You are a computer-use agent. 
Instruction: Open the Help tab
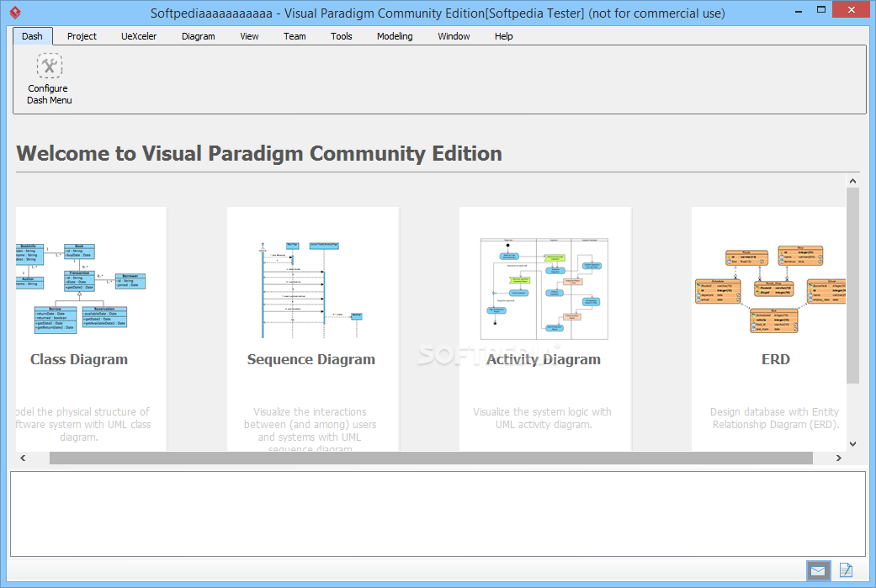[x=503, y=36]
